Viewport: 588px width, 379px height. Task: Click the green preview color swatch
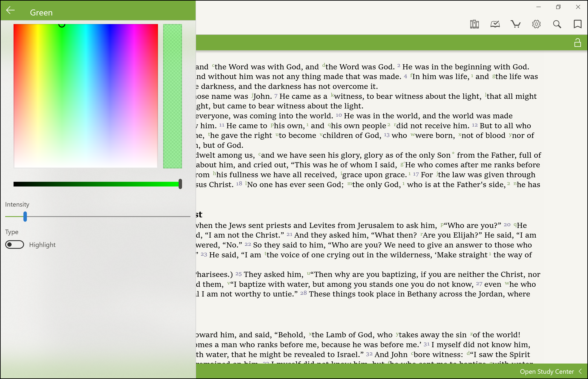tap(172, 96)
